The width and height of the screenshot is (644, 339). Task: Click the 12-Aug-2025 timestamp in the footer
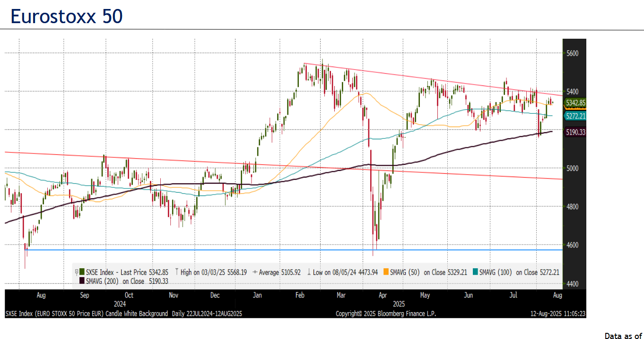pyautogui.click(x=558, y=314)
